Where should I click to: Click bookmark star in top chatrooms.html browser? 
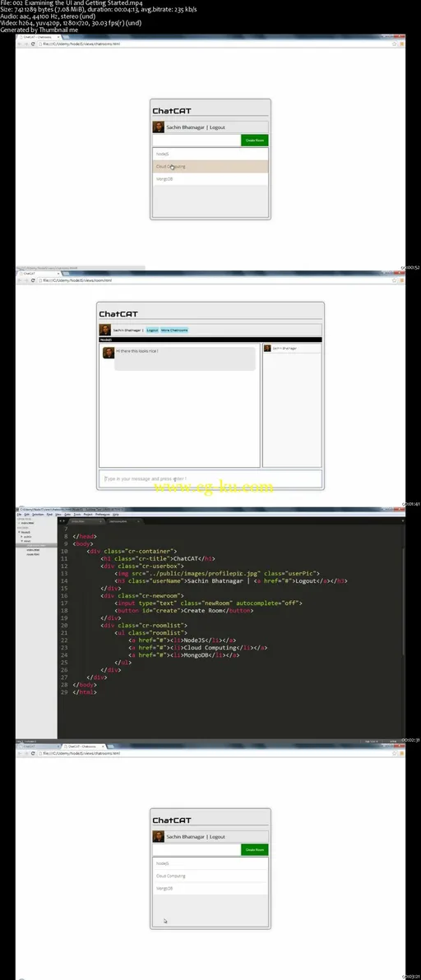tap(394, 44)
